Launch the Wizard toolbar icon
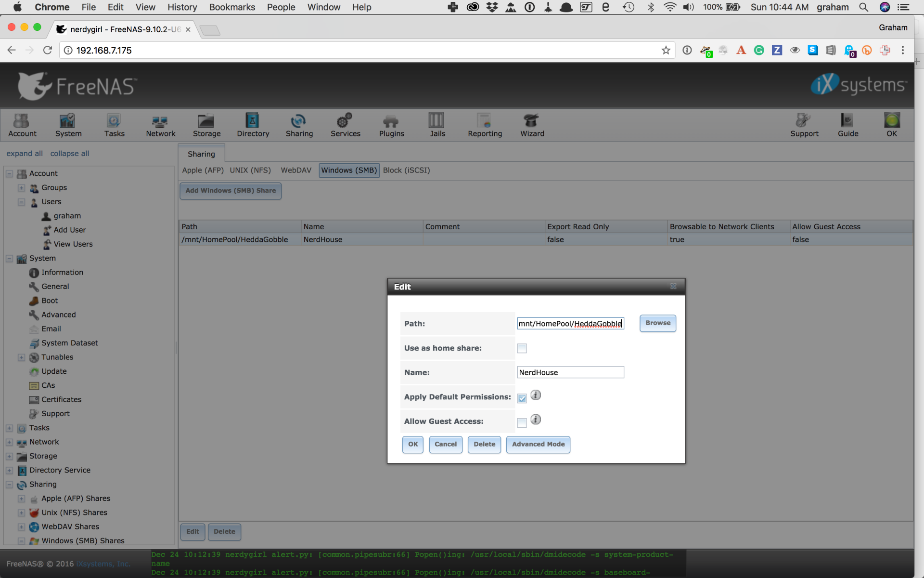Screen dimensions: 924x578 (x=532, y=125)
